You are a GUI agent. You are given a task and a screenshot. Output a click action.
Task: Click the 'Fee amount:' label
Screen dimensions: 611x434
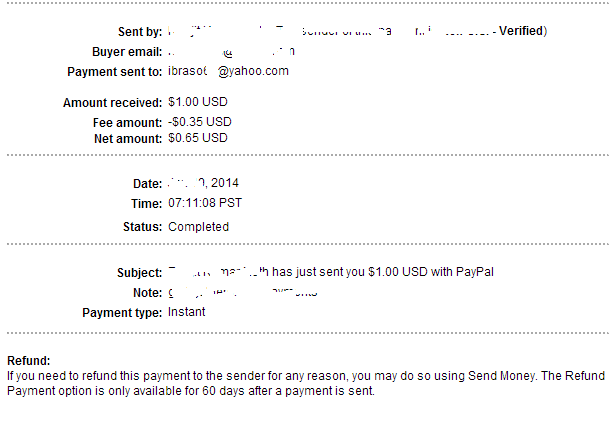[127, 123]
